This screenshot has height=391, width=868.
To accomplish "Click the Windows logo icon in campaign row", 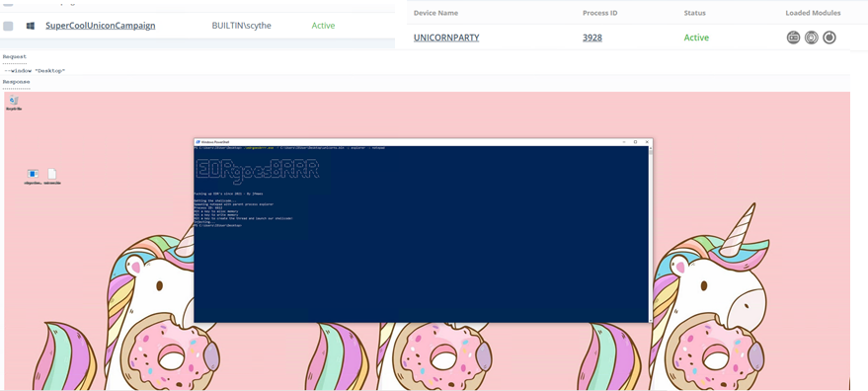I will click(x=31, y=26).
